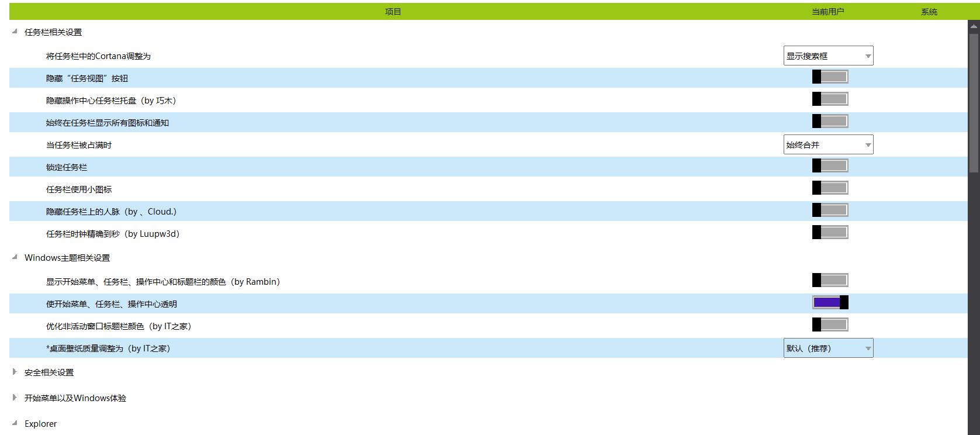980x435 pixels.
Task: Toggle the 锁定任务栏 switch
Action: tap(830, 166)
